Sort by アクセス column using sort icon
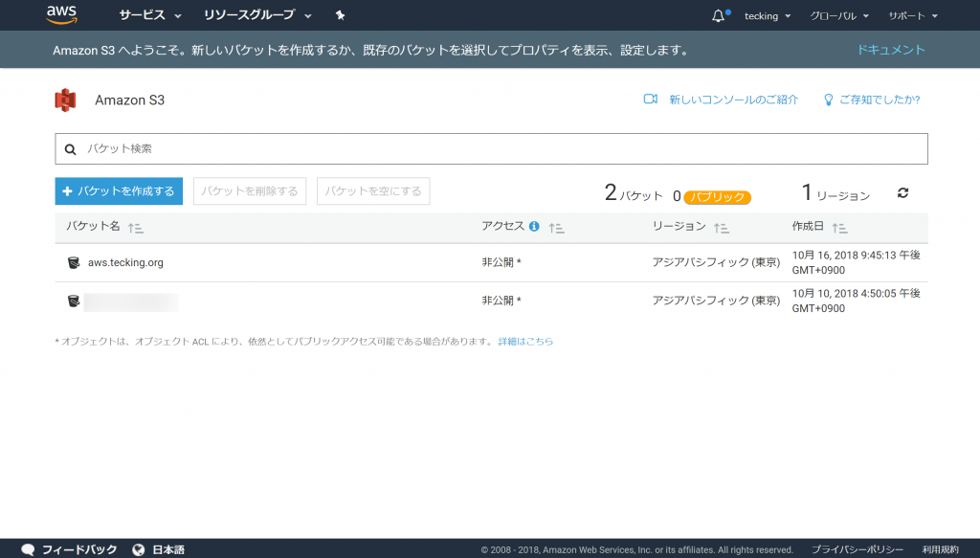The image size is (980, 558). pyautogui.click(x=556, y=228)
